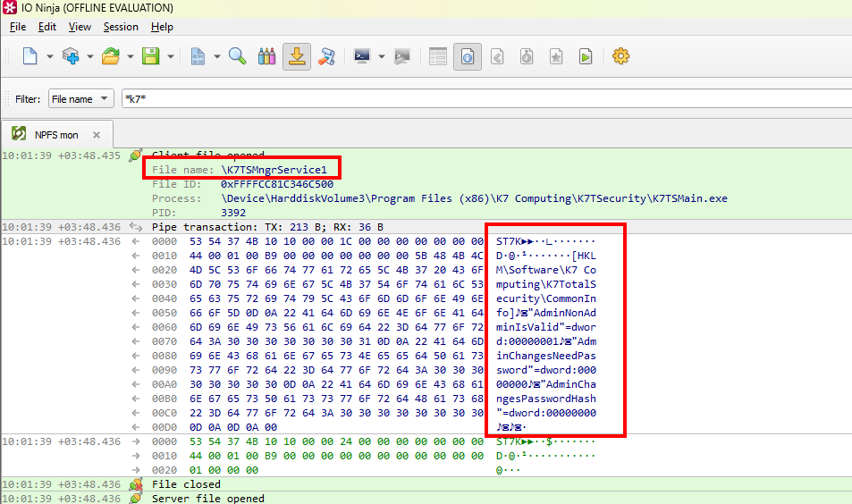Expand the dropdown arrow beside New Session
852x504 pixels.
49,56
